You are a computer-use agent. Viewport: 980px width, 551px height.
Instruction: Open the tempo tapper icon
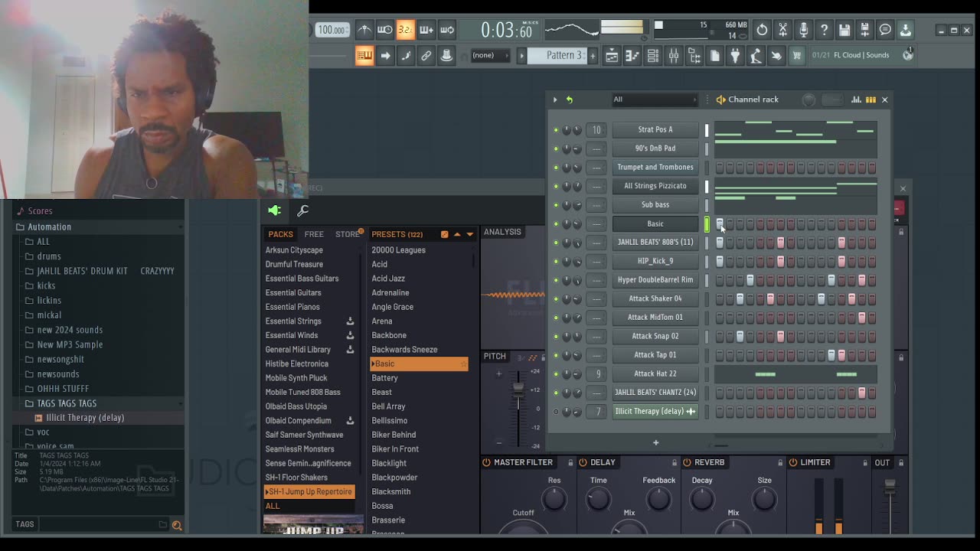click(756, 55)
